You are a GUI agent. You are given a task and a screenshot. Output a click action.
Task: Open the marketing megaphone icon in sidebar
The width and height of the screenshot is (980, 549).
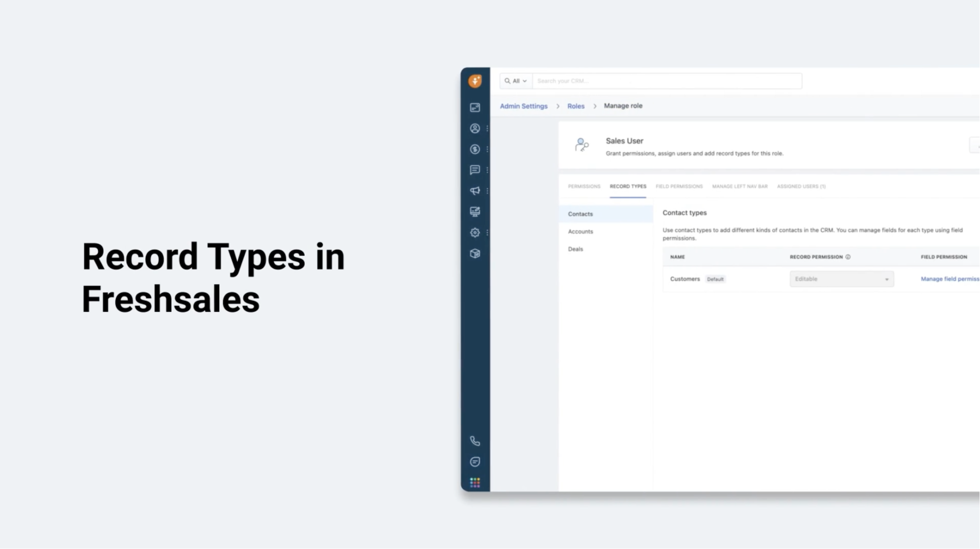[475, 191]
